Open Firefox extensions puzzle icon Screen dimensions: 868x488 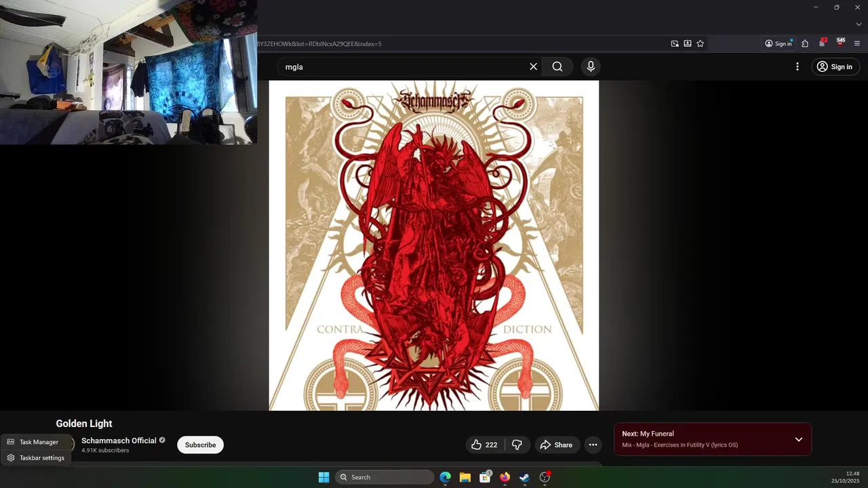pyautogui.click(x=805, y=43)
